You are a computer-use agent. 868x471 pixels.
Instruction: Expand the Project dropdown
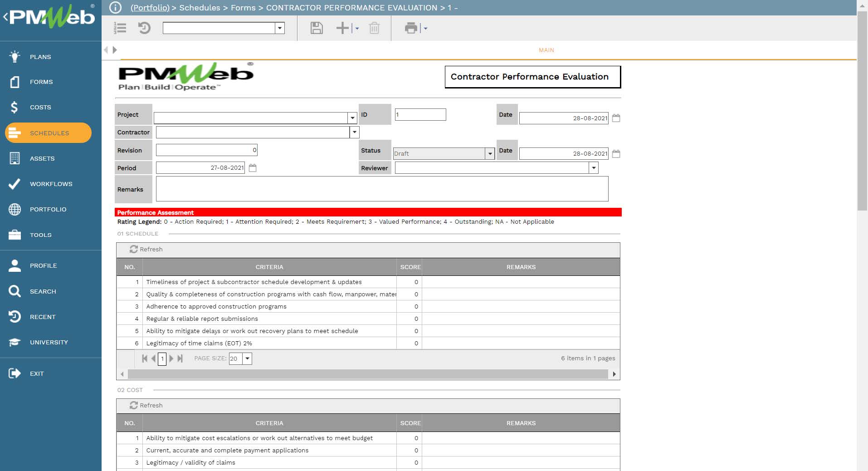[x=352, y=118]
